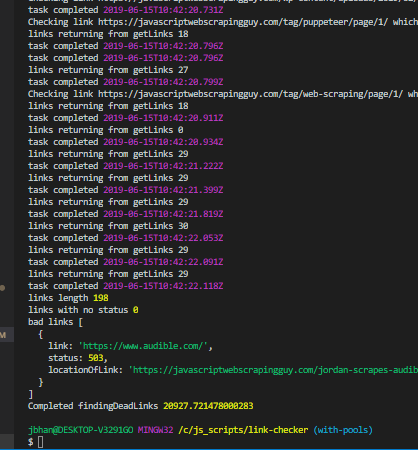Click the 'links returning from getLinks 27' line
This screenshot has width=418, height=450.
coord(108,70)
